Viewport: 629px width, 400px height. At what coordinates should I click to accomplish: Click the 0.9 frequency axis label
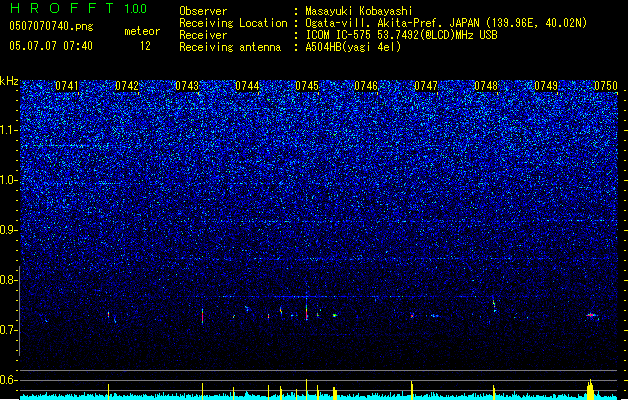pos(8,230)
